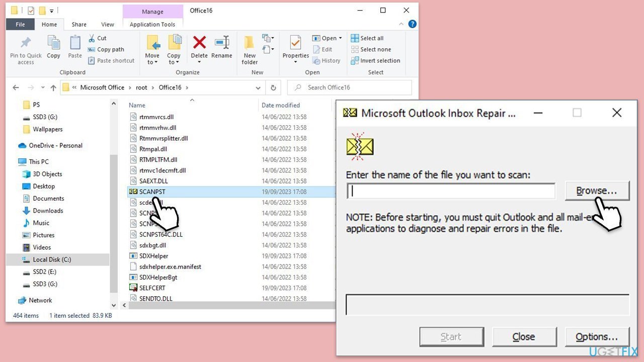The width and height of the screenshot is (644, 362).
Task: Refresh the Office16 folder view
Action: click(273, 87)
